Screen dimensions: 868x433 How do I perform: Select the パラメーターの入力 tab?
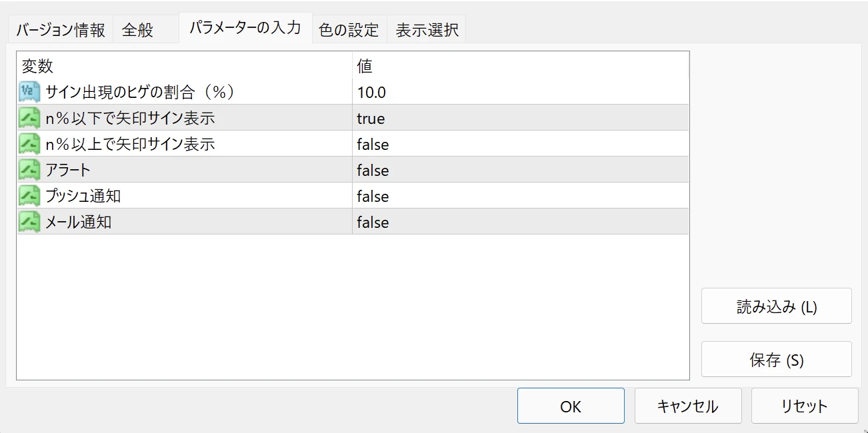(245, 28)
